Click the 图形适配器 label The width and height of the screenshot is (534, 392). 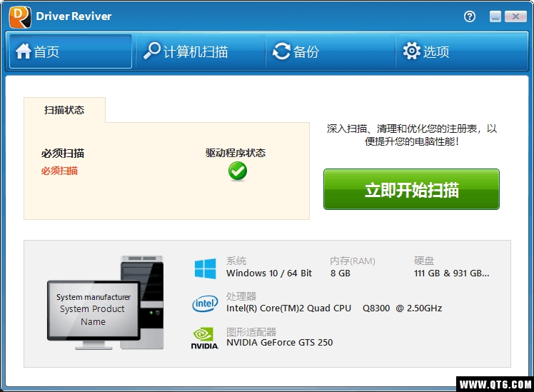point(251,332)
